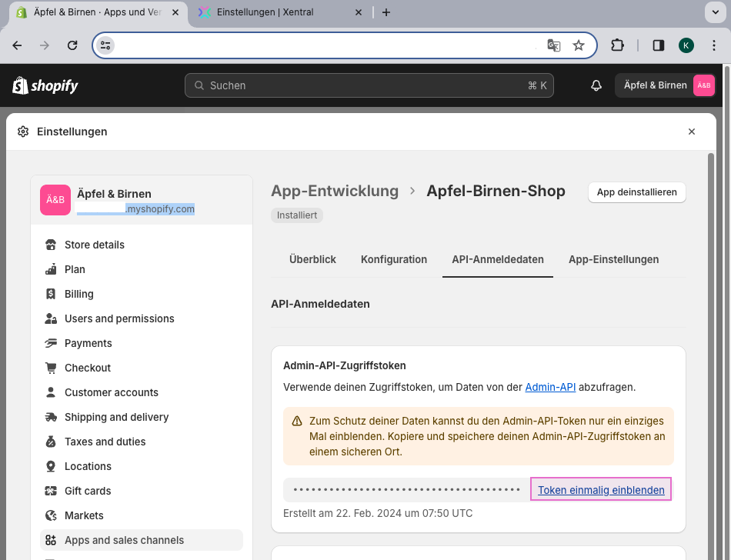The height and width of the screenshot is (560, 731).
Task: Open Chrome three-dot menu
Action: tap(714, 45)
